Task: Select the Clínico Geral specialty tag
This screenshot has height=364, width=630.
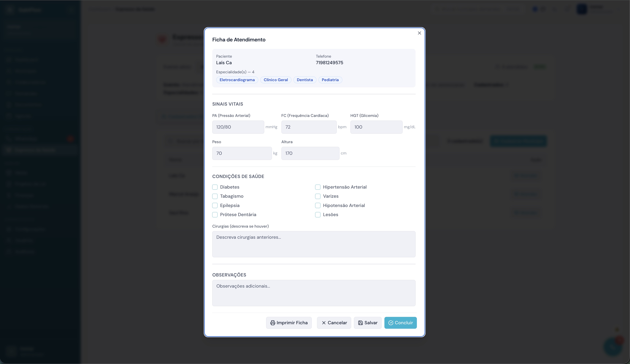Action: click(x=276, y=80)
